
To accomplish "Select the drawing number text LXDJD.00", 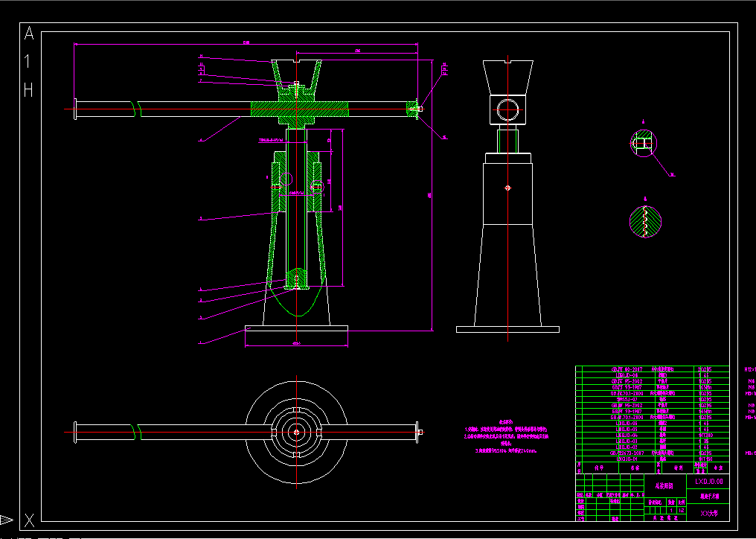I will [x=708, y=481].
